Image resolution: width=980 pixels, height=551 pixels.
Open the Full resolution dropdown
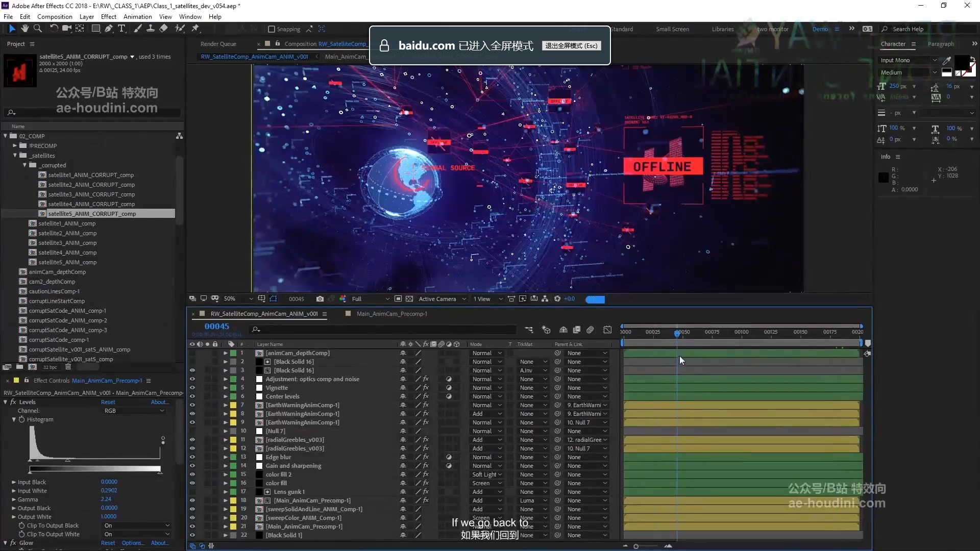tap(371, 299)
